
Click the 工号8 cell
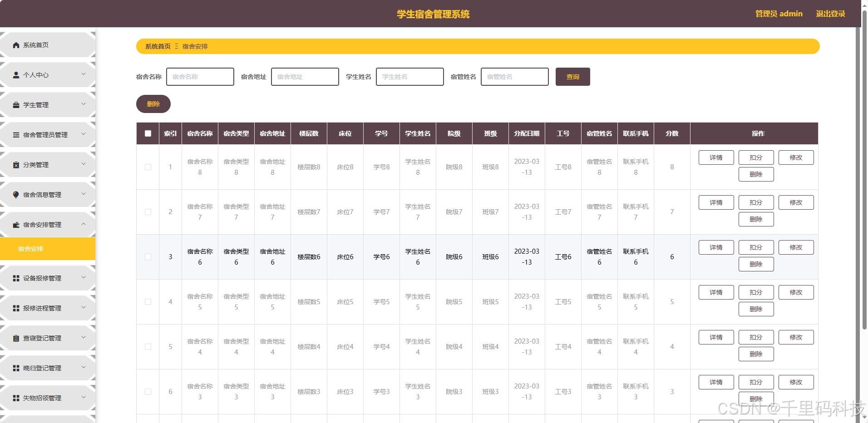pyautogui.click(x=563, y=167)
